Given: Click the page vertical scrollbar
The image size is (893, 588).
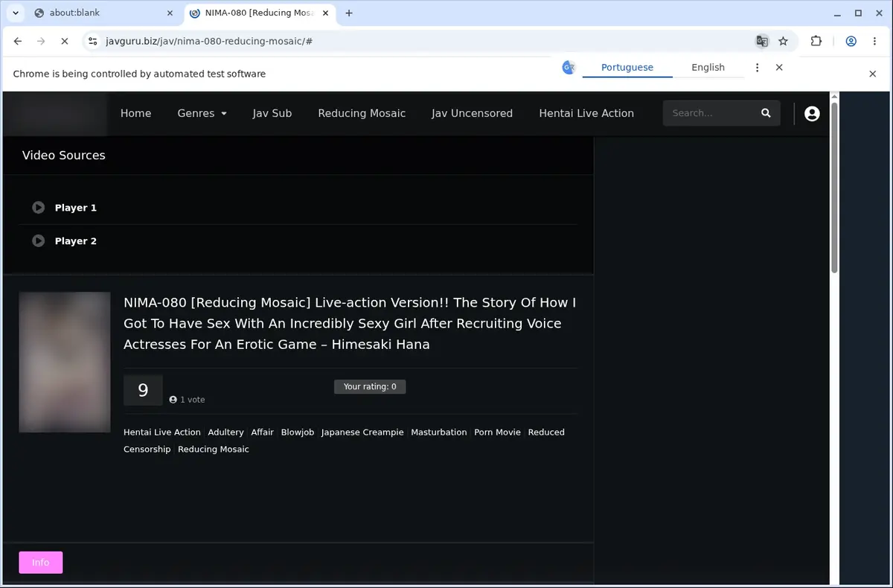Looking at the screenshot, I should (834, 188).
